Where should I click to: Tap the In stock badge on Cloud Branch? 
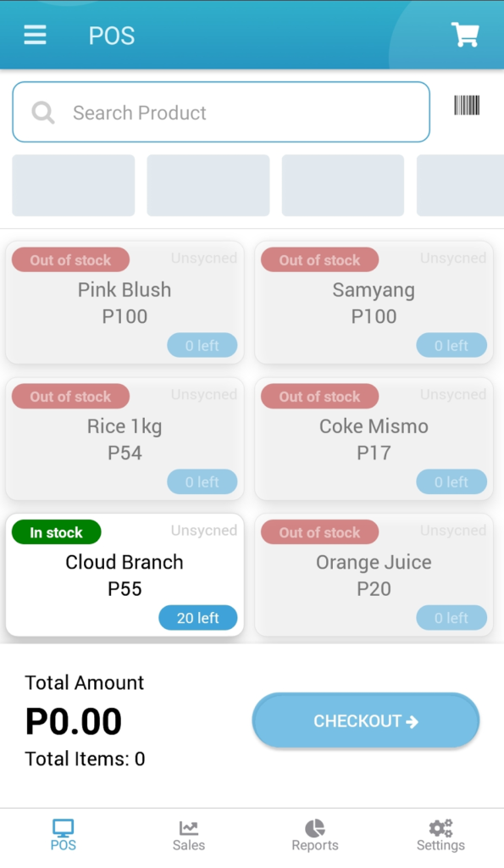coord(56,532)
